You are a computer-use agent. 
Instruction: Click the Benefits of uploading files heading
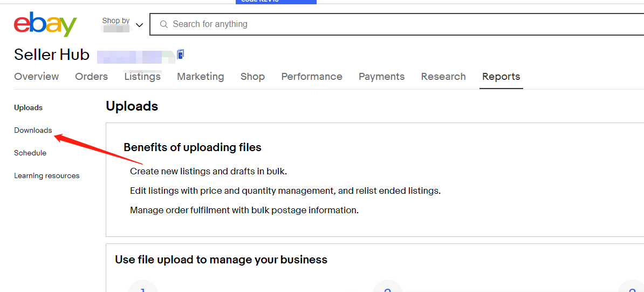tap(193, 147)
